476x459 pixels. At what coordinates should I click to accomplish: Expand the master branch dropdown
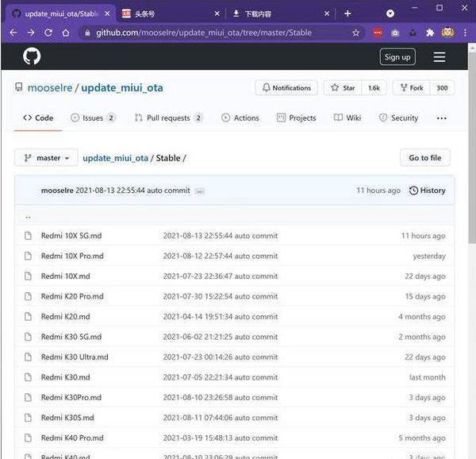[46, 158]
